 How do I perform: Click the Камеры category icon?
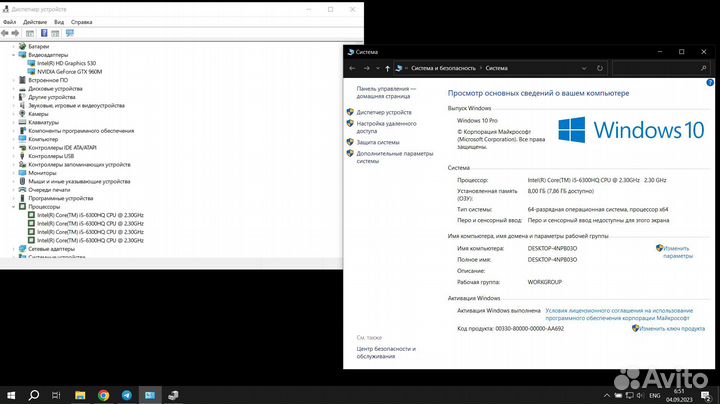click(x=22, y=114)
